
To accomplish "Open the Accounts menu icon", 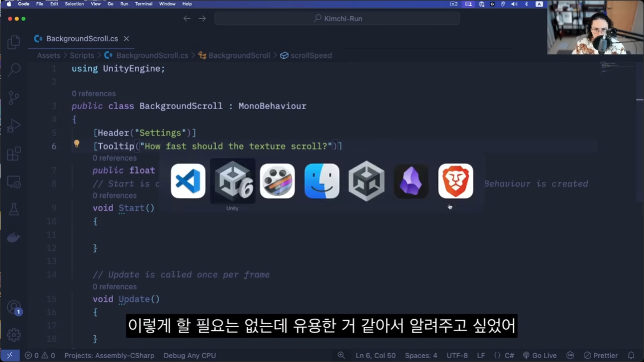I will 13,307.
